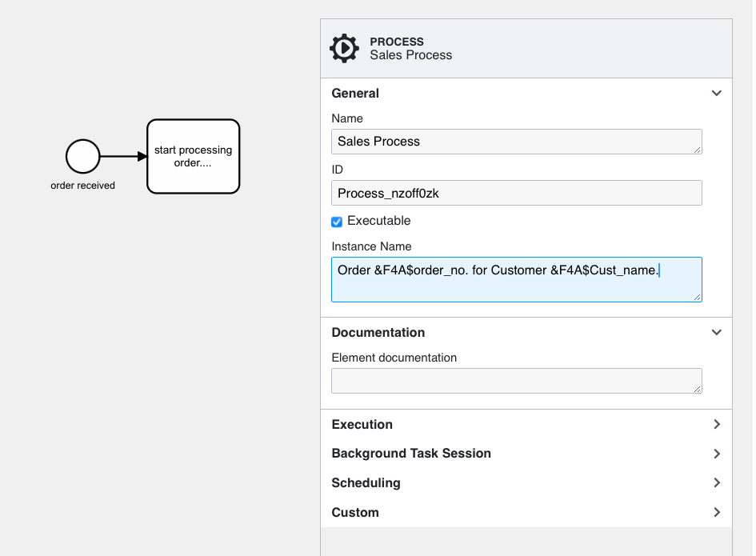
Task: Click the Documentation section heading
Action: point(378,332)
